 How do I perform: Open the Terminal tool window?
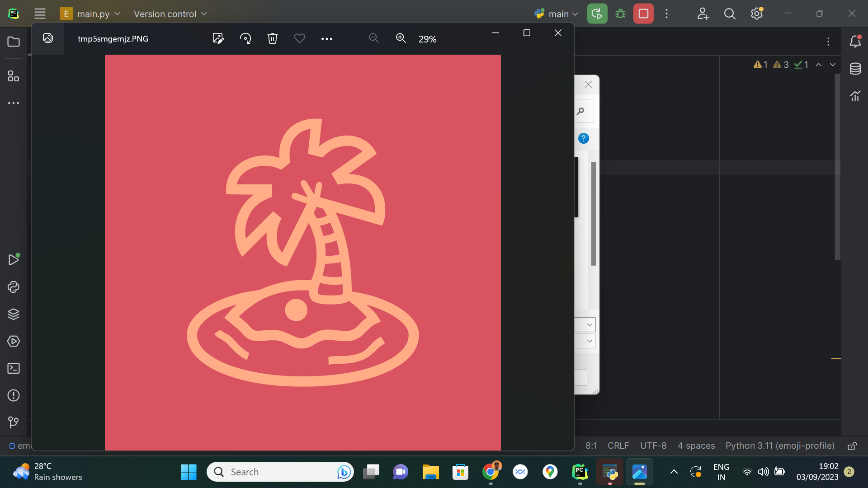(x=14, y=368)
